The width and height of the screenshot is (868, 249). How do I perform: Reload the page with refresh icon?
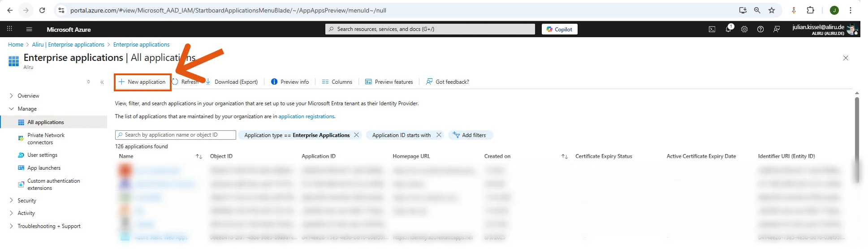coord(42,10)
